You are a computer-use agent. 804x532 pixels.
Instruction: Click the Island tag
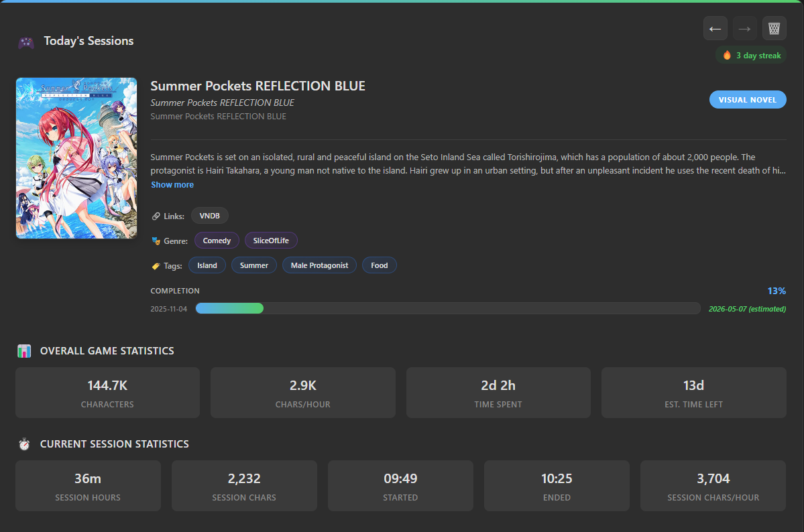pos(207,265)
